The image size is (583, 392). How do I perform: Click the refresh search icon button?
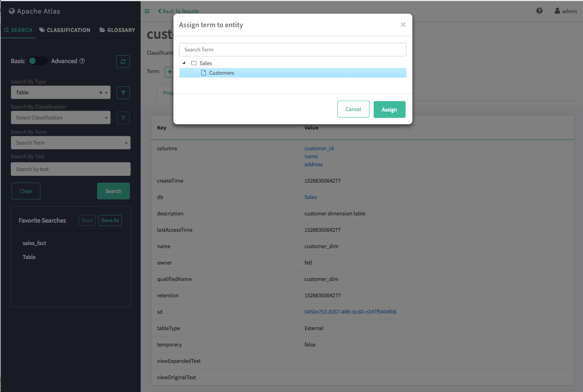coord(123,62)
